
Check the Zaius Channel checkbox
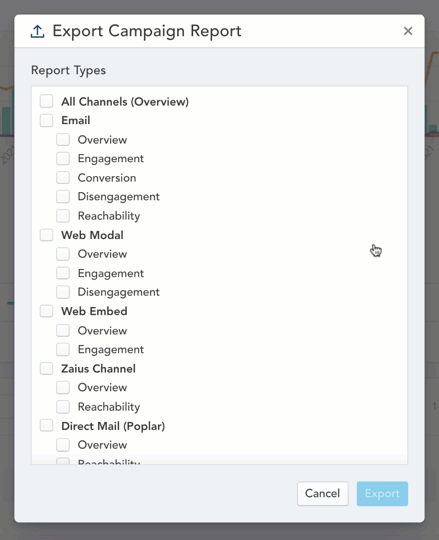pos(46,368)
